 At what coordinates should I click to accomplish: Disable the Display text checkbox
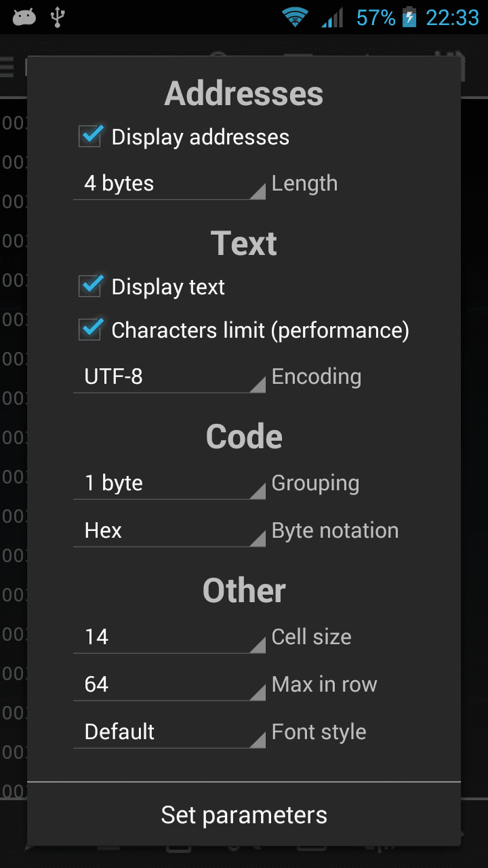91,286
